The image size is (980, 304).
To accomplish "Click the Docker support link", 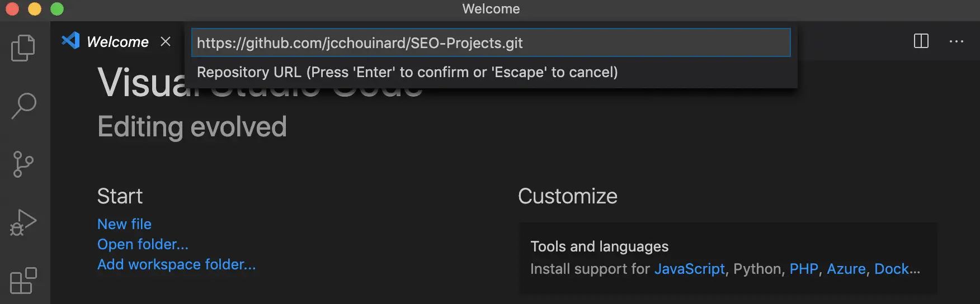I will 897,269.
